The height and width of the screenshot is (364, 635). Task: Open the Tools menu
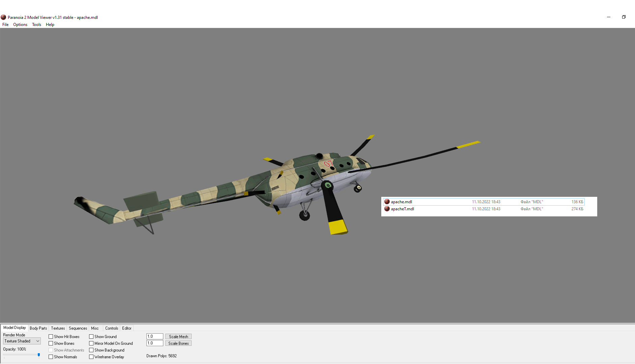point(36,25)
